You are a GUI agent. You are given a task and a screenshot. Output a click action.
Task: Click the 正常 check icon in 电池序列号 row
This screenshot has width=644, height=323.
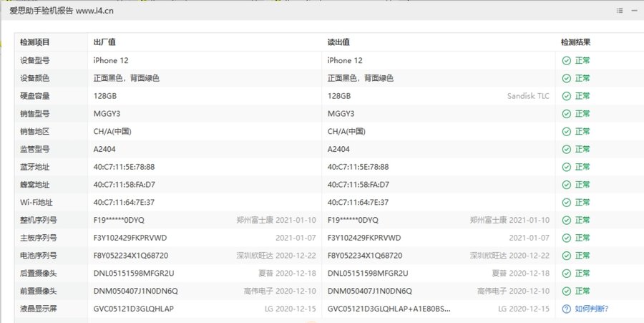pos(567,256)
